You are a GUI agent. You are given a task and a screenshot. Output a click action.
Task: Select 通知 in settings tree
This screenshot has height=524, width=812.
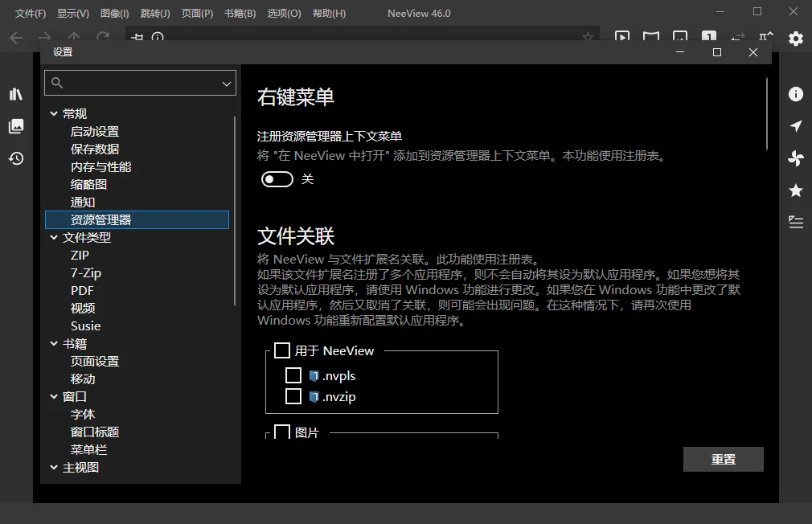click(x=83, y=202)
